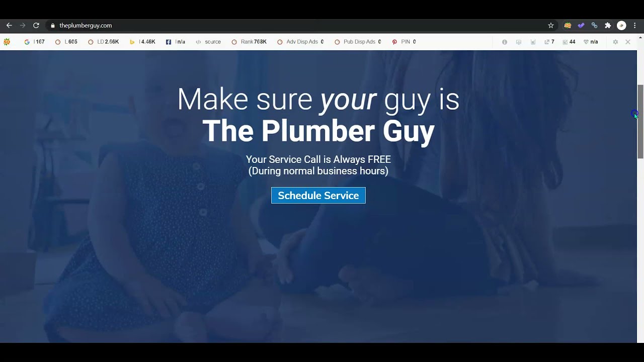Click the page vertical scrollbar thumb
644x362 pixels.
(x=640, y=122)
